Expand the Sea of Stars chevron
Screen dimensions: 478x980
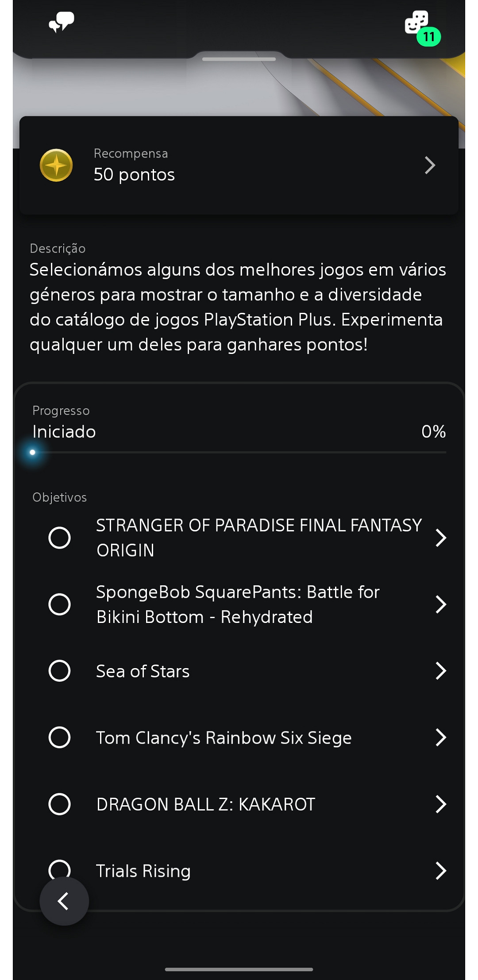(440, 671)
